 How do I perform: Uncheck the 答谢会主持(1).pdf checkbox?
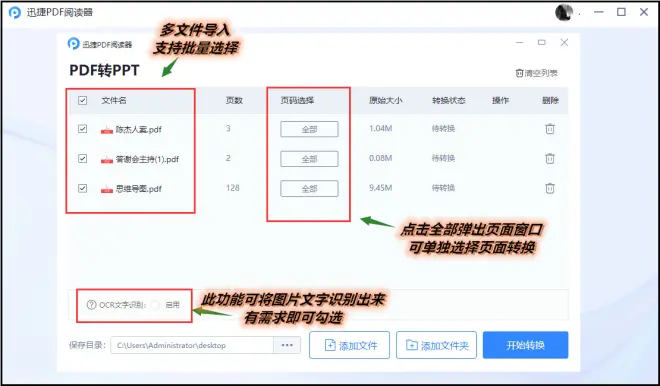pos(82,159)
